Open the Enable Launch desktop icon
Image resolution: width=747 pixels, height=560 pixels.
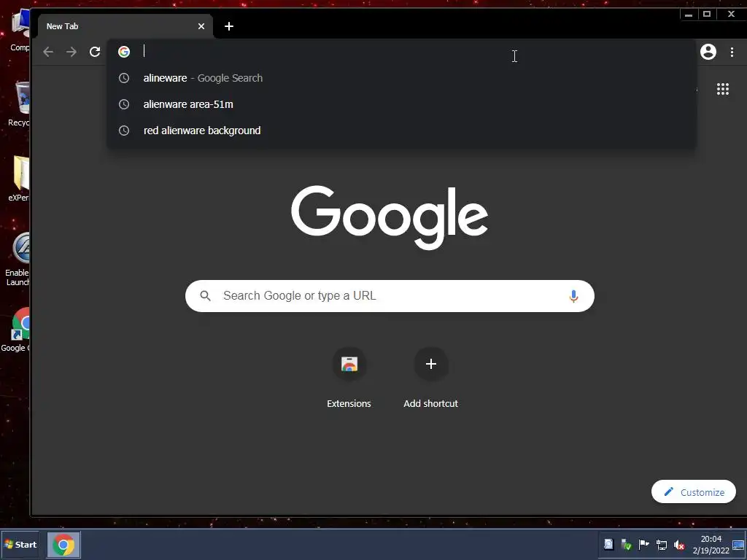tap(18, 260)
